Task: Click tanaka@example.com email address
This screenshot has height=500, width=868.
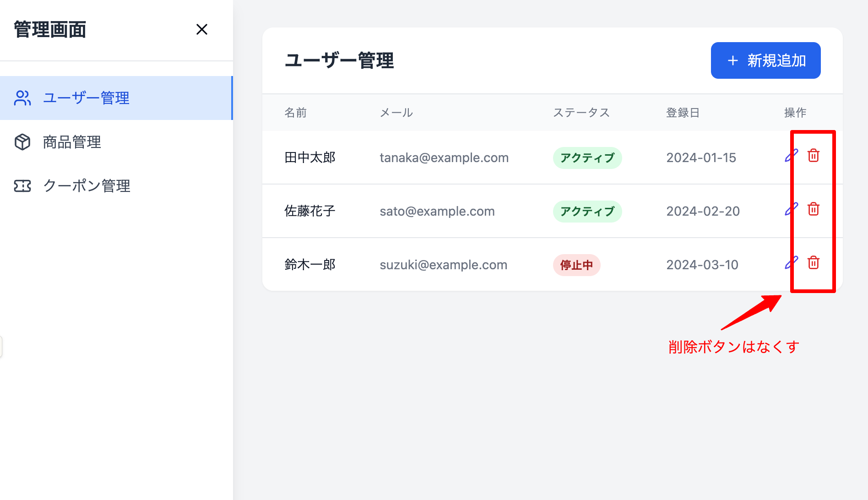Action: [x=444, y=157]
